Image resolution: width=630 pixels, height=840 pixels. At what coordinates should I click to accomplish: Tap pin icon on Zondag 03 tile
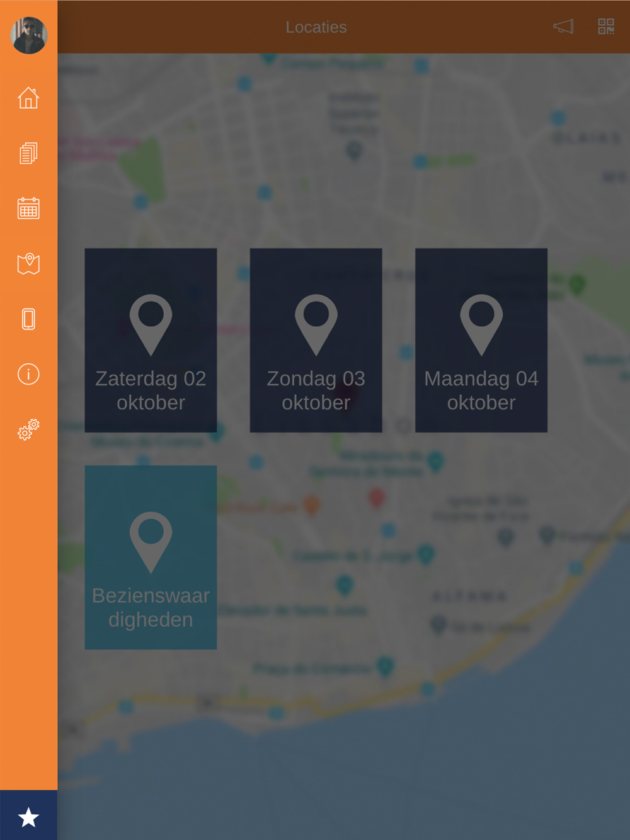pos(316,324)
